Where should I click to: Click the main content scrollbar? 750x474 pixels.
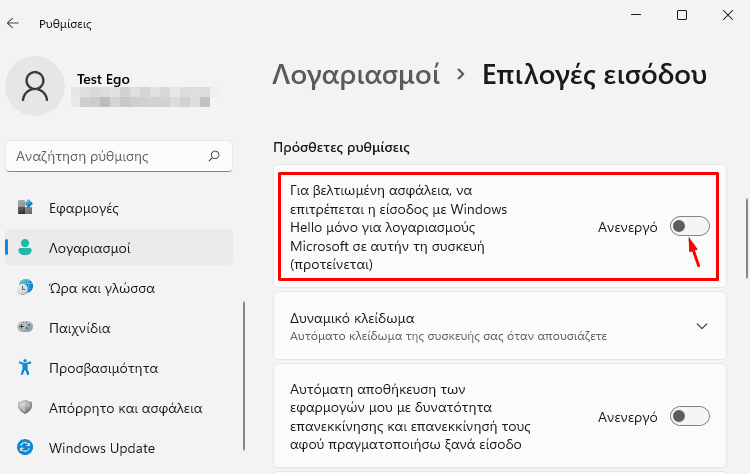tap(747, 238)
